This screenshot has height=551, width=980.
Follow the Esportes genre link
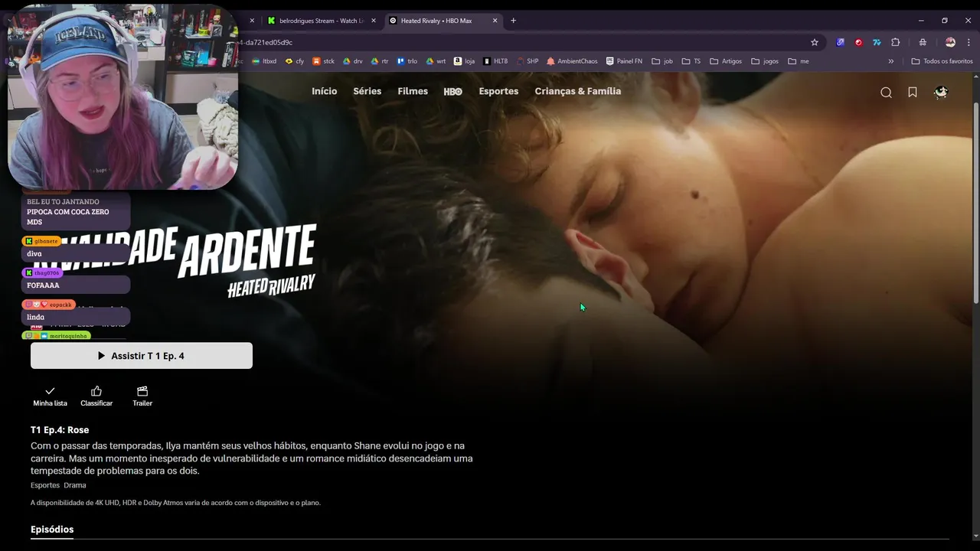(x=45, y=485)
